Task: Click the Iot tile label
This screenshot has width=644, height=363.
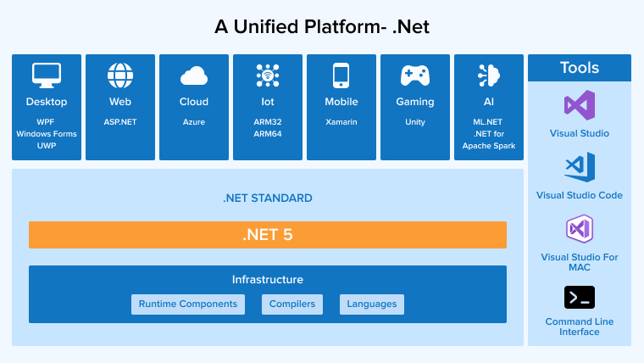Action: tap(268, 102)
